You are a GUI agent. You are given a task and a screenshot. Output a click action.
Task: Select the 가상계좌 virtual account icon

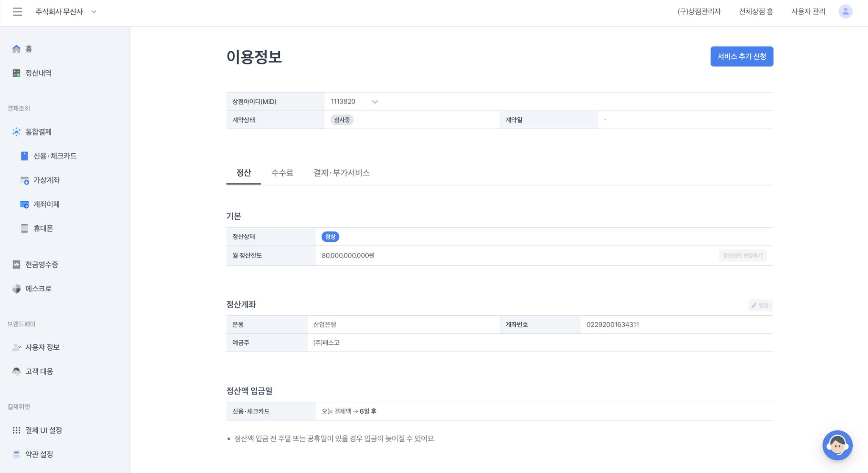pos(25,180)
